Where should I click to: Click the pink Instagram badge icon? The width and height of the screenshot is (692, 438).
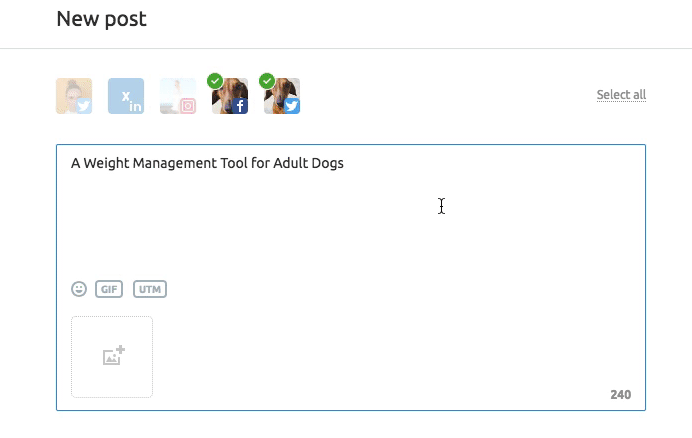tap(188, 106)
